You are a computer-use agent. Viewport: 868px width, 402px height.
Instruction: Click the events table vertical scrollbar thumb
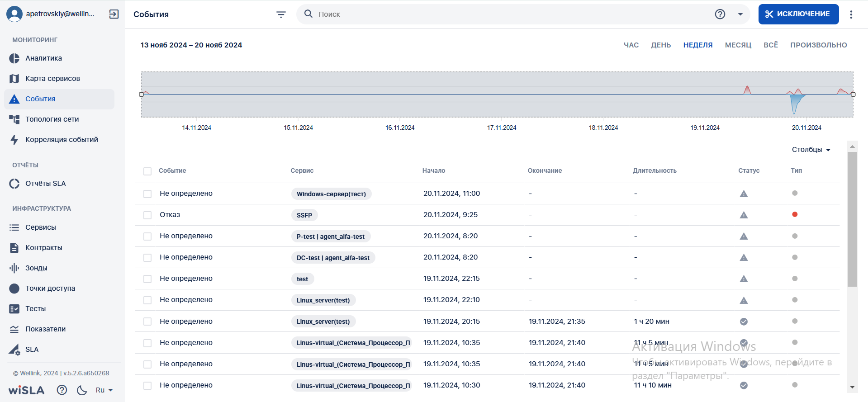pyautogui.click(x=852, y=219)
